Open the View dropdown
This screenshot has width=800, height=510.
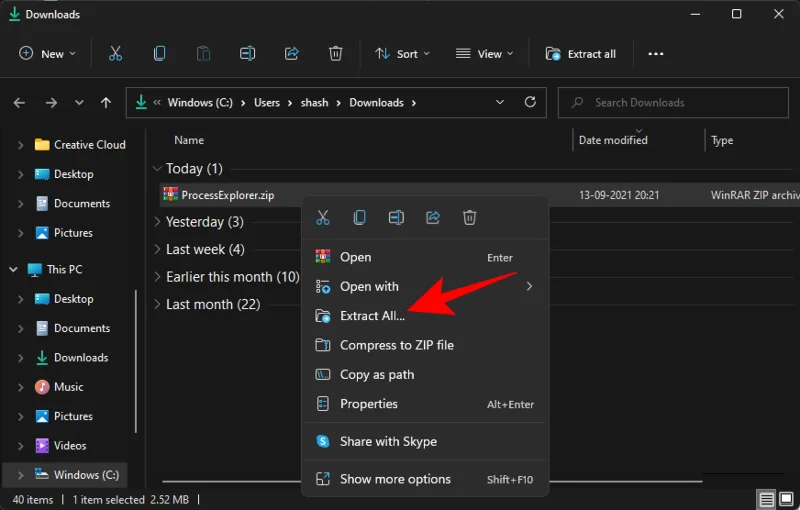click(x=484, y=54)
